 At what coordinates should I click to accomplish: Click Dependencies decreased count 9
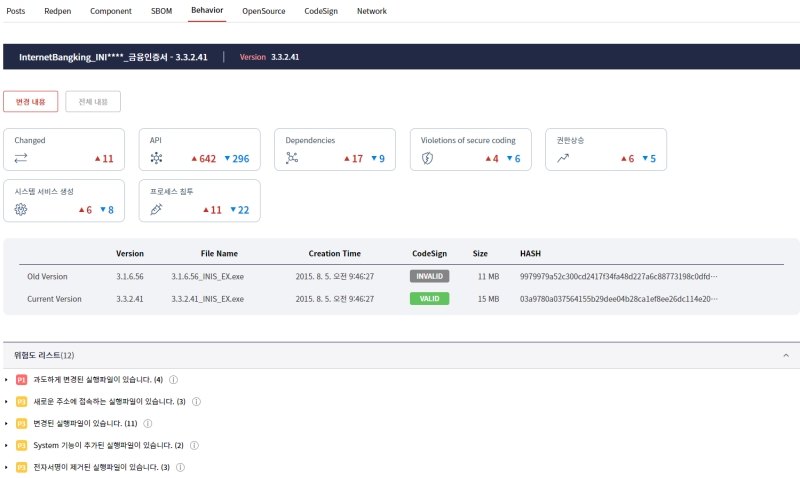coord(378,159)
